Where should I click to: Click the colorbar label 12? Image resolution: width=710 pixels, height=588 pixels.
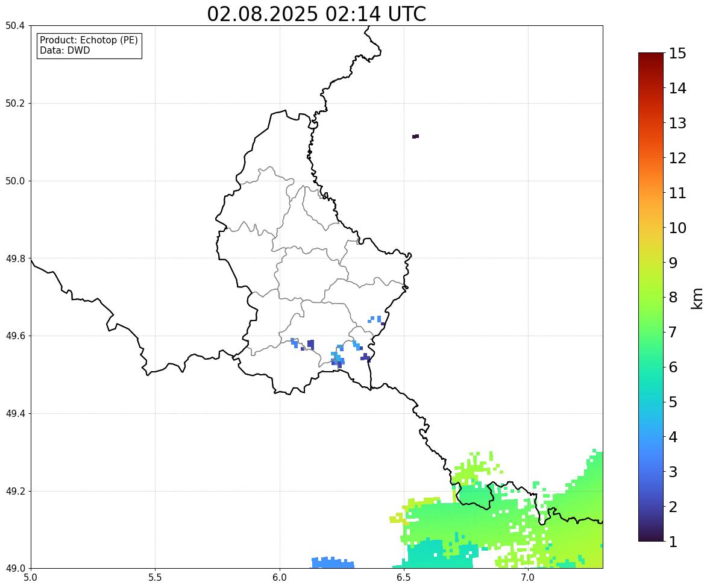point(677,158)
